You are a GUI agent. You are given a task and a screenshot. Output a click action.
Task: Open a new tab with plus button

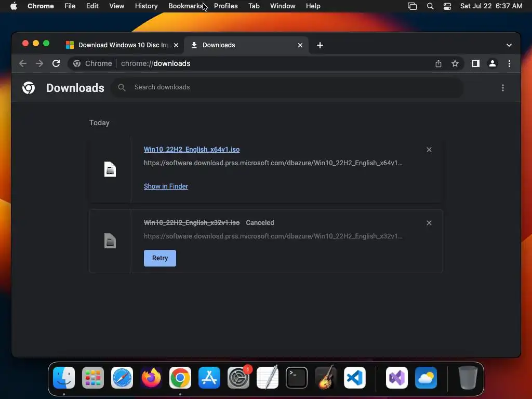point(320,45)
